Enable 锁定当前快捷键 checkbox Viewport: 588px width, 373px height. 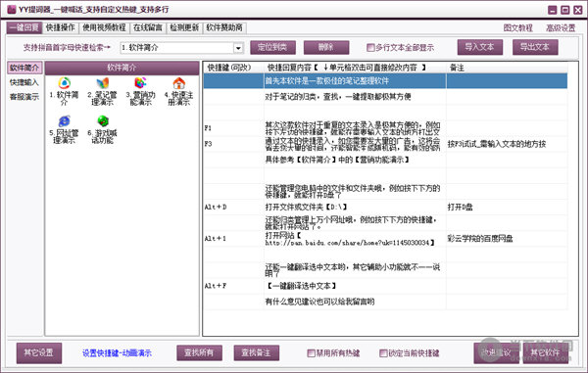(383, 353)
